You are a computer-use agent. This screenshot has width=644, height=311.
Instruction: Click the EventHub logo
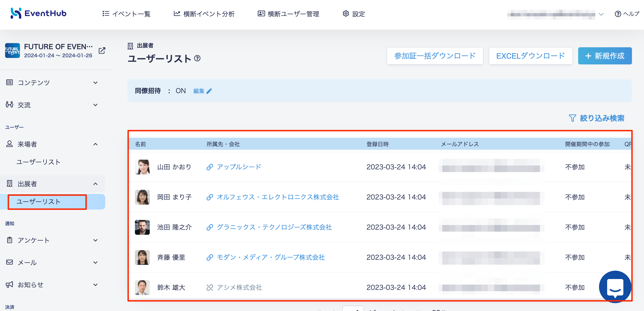tap(38, 13)
